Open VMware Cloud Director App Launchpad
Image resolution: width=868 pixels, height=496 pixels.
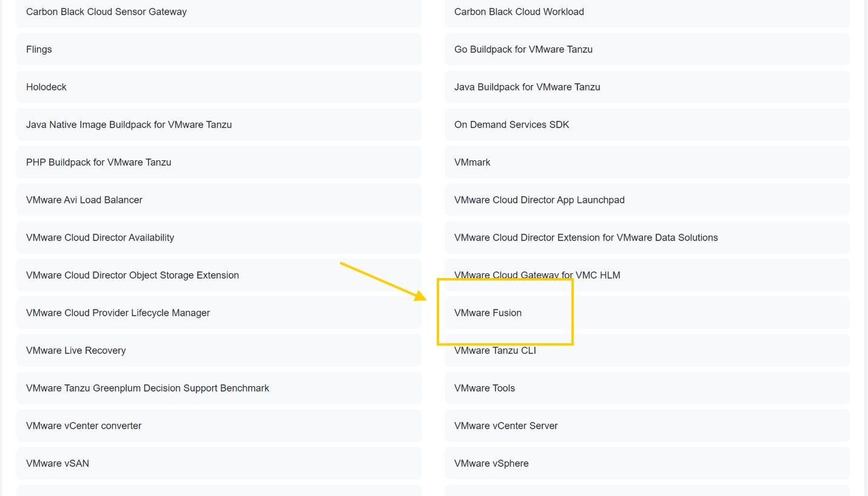tap(647, 200)
